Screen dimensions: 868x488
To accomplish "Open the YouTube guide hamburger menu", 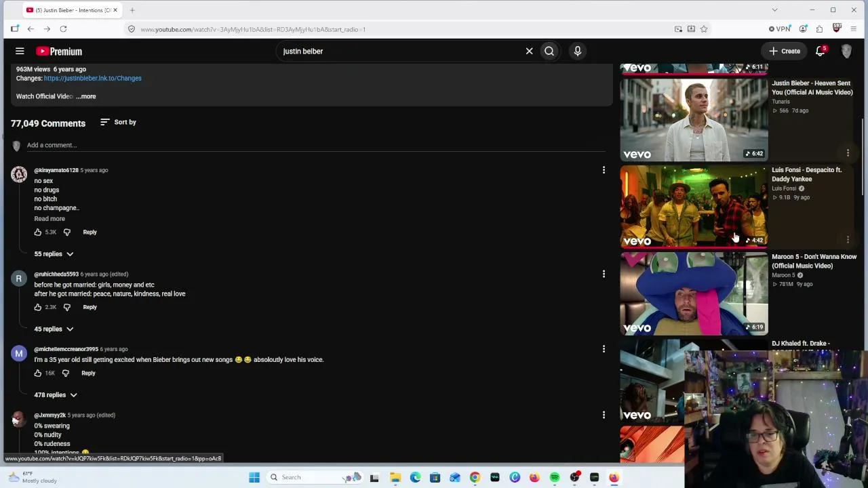I will (x=20, y=51).
